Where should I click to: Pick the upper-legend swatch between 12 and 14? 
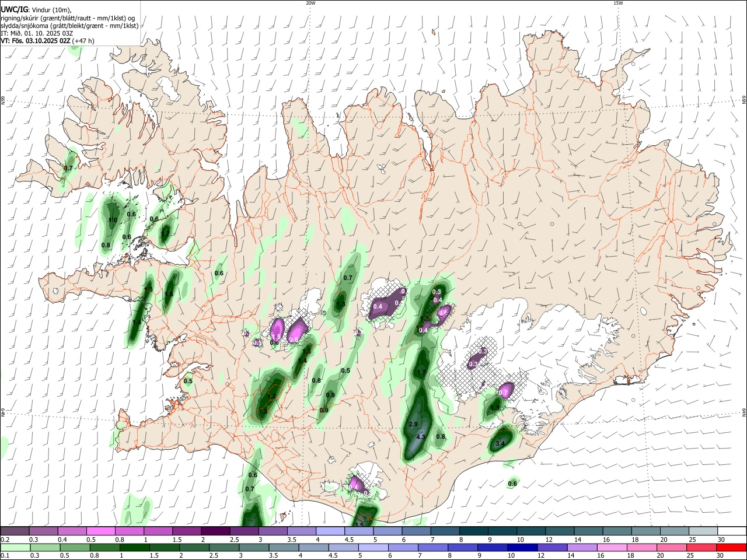(x=560, y=531)
